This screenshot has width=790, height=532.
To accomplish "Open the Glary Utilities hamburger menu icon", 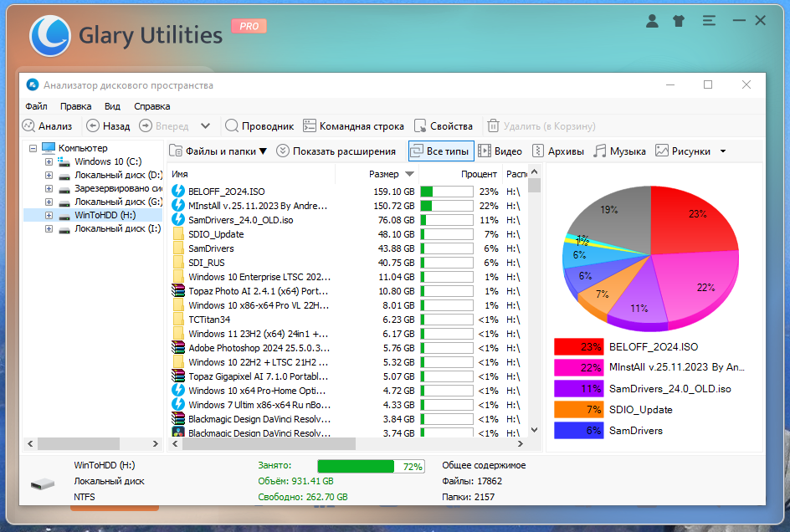I will (x=709, y=21).
